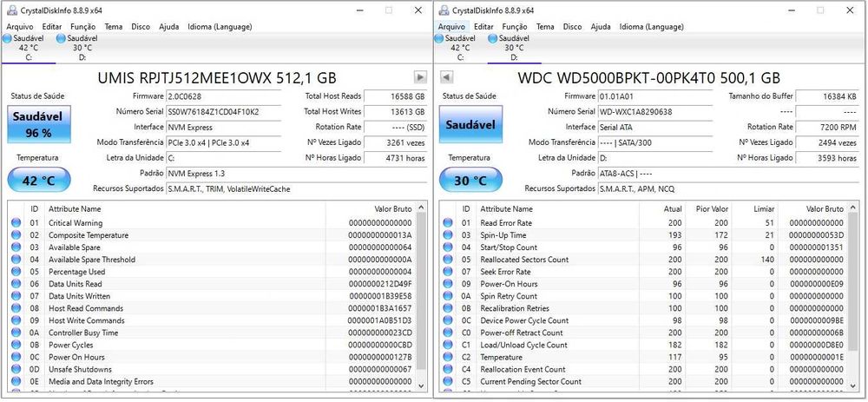Open Arquivo menu in right window

click(x=451, y=27)
